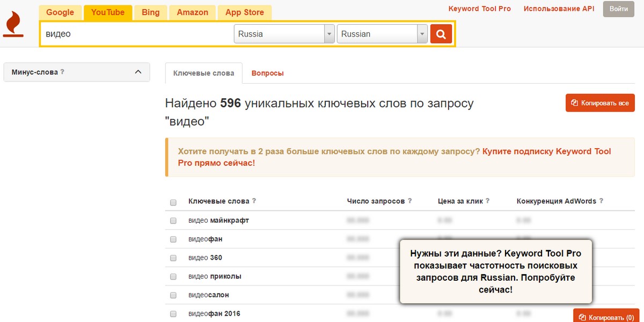
Task: Click the Keyword Tool Pro tooltip popup
Action: [496, 271]
